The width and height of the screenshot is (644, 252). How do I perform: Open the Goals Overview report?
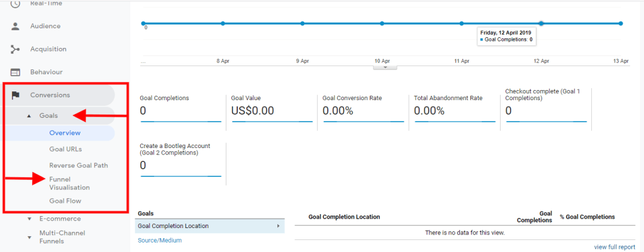click(x=65, y=133)
